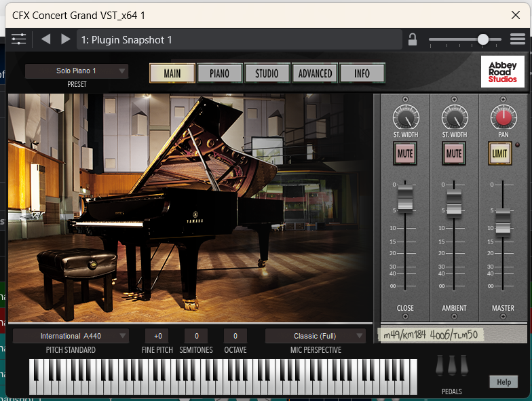Screen dimensions: 532x401
Task: Adjust the AMBIENT channel stereo width knob
Action: [x=455, y=118]
